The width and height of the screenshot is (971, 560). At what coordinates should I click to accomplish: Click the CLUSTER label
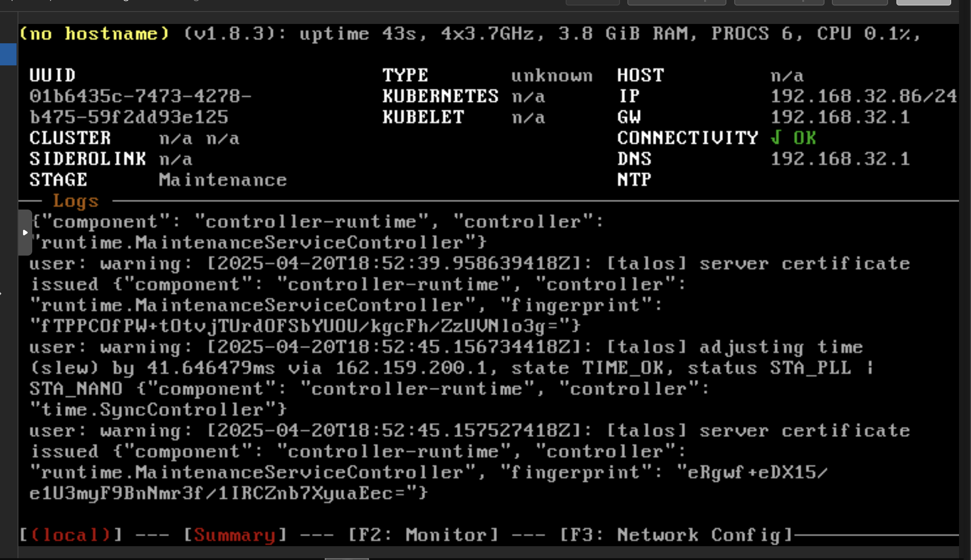pyautogui.click(x=70, y=138)
